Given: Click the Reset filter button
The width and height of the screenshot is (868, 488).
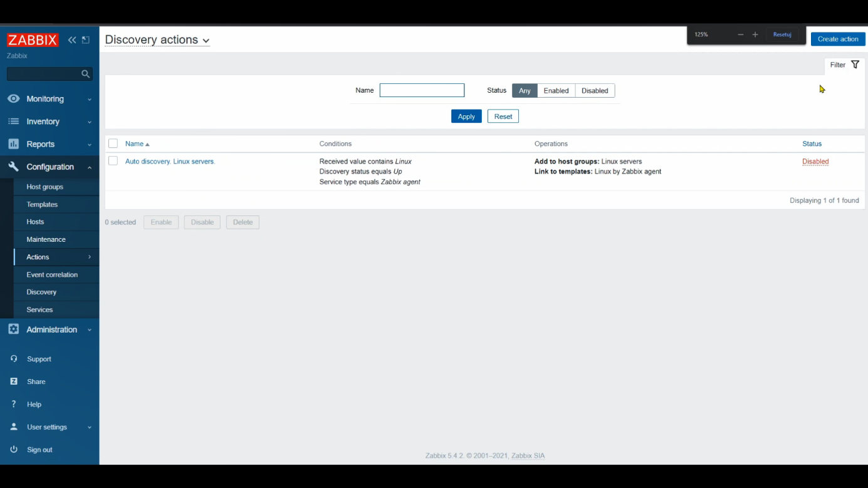Looking at the screenshot, I should click(503, 117).
